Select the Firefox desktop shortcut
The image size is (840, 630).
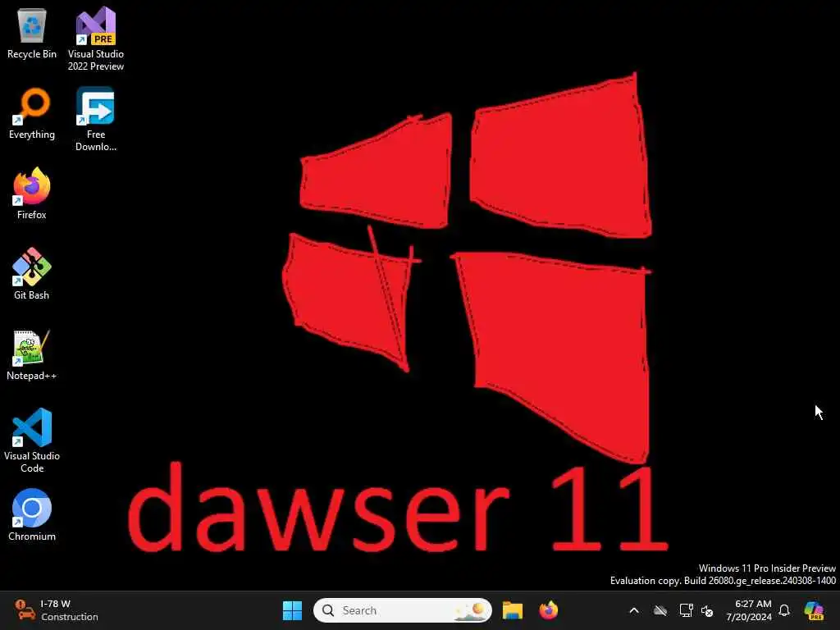pyautogui.click(x=32, y=194)
